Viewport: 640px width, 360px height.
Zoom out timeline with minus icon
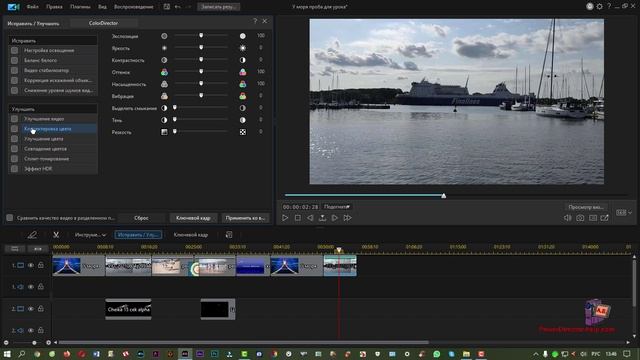[x=6, y=342]
